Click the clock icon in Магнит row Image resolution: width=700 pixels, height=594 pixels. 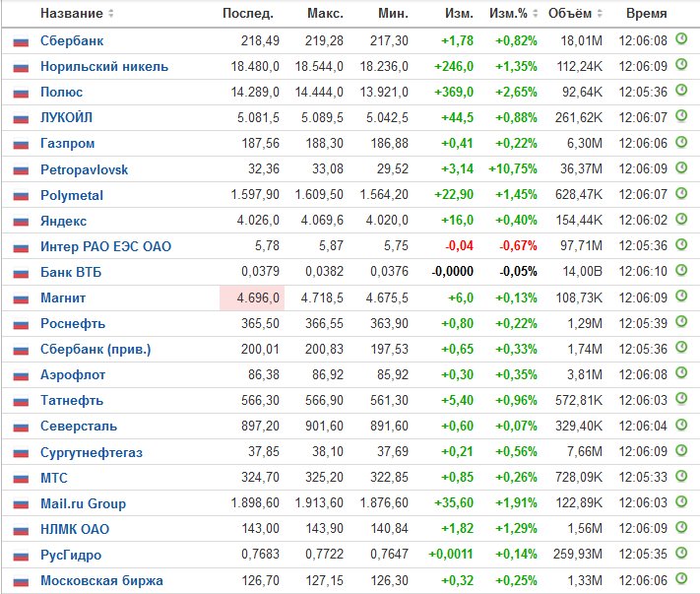[681, 297]
